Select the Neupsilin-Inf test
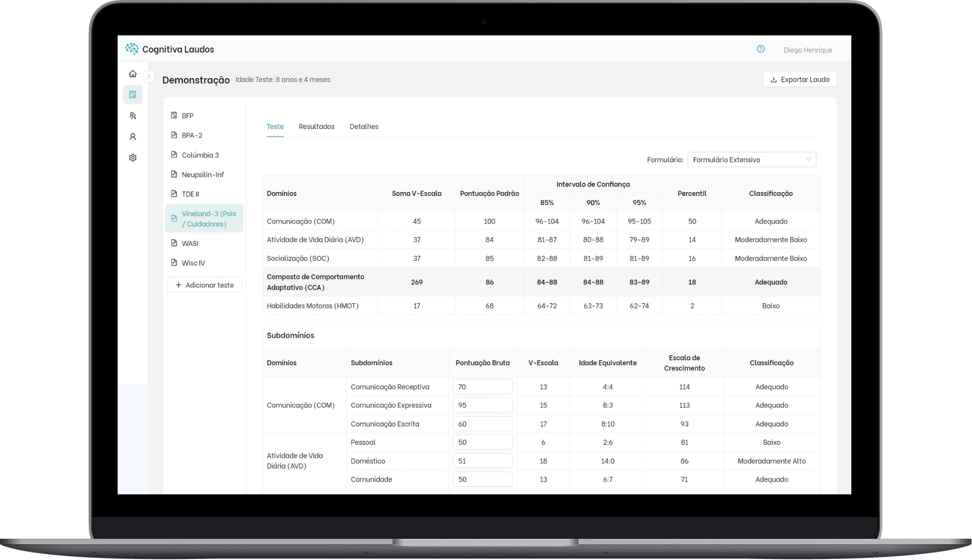The height and width of the screenshot is (560, 972). 202,175
